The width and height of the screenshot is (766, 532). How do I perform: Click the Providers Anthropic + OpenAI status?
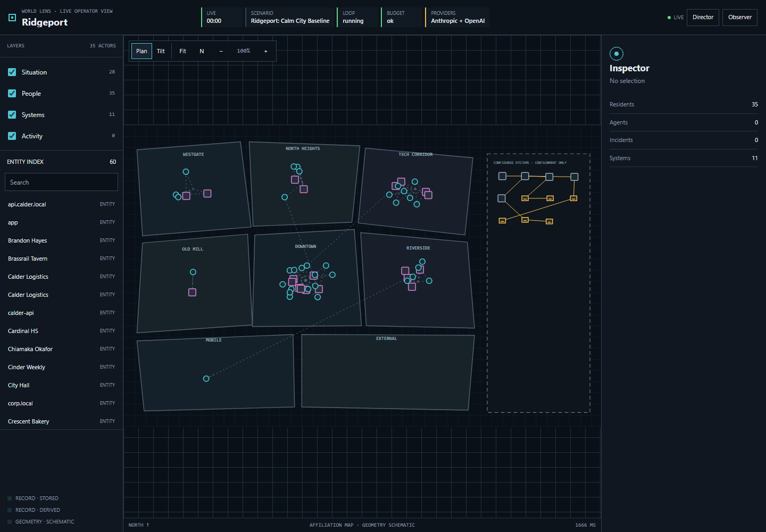pyautogui.click(x=457, y=17)
